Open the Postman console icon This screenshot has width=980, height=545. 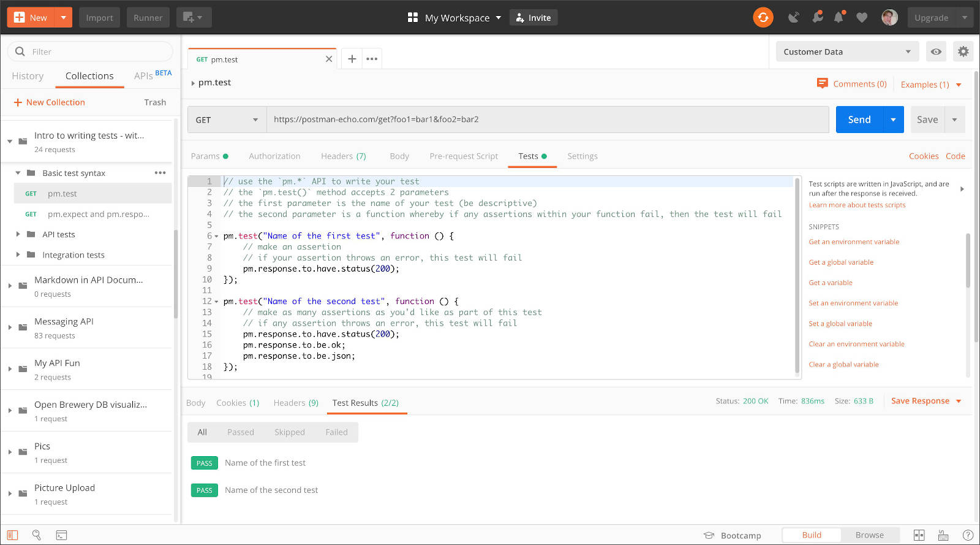[61, 535]
